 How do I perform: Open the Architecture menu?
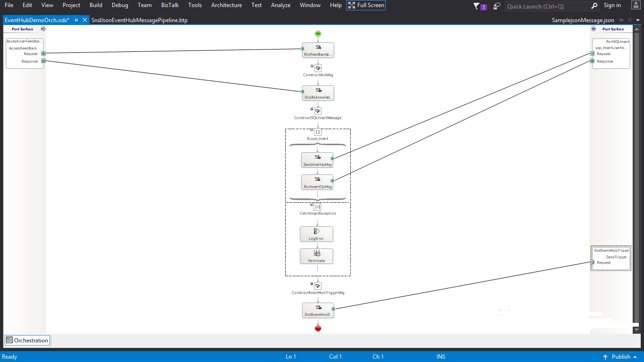point(226,5)
